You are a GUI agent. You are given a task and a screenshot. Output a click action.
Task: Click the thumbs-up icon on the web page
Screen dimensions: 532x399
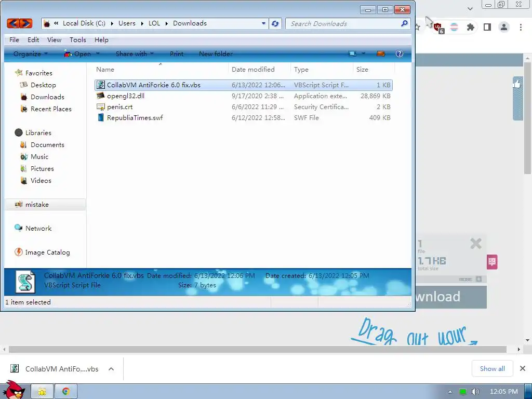pyautogui.click(x=517, y=84)
